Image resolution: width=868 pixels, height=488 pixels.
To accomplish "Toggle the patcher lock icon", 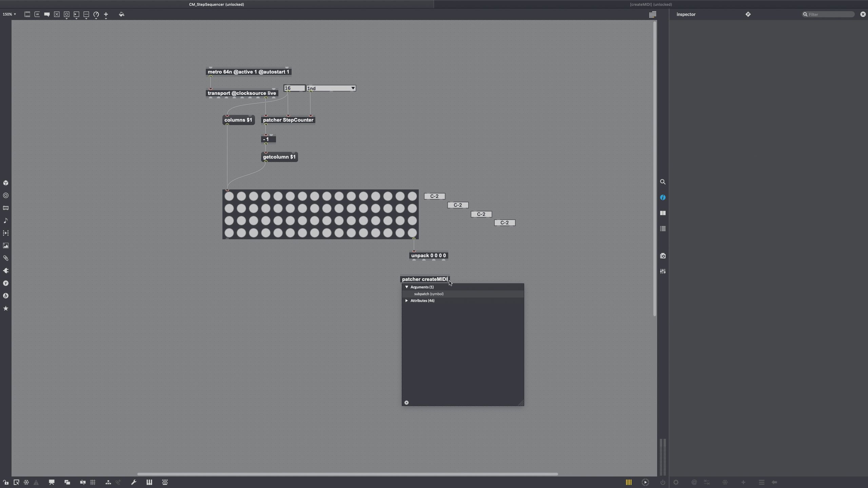I will (x=5, y=482).
